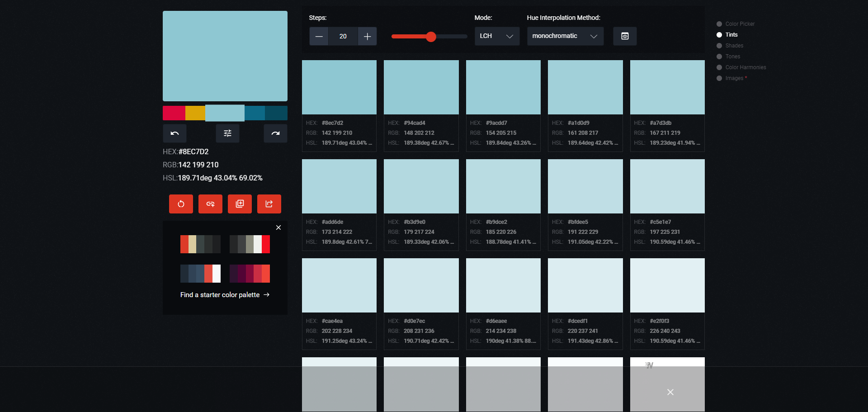
Task: Select the Tints section in side nav
Action: (727, 35)
